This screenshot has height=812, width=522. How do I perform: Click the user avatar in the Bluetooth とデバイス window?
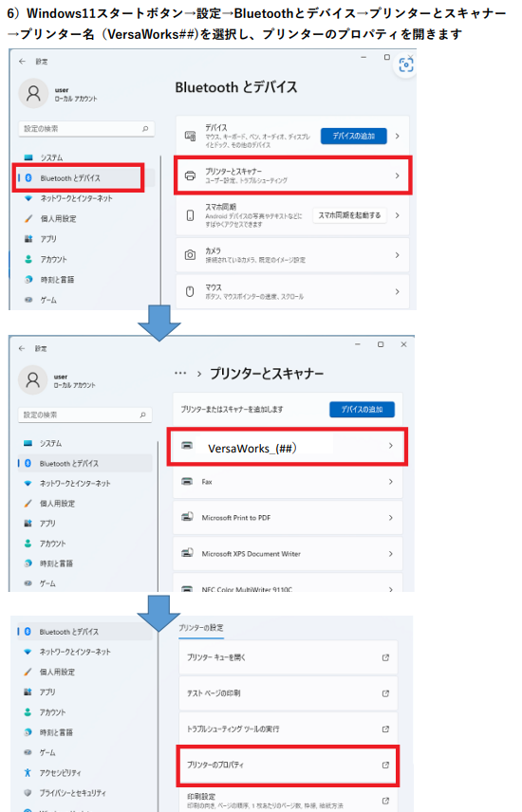point(33,93)
